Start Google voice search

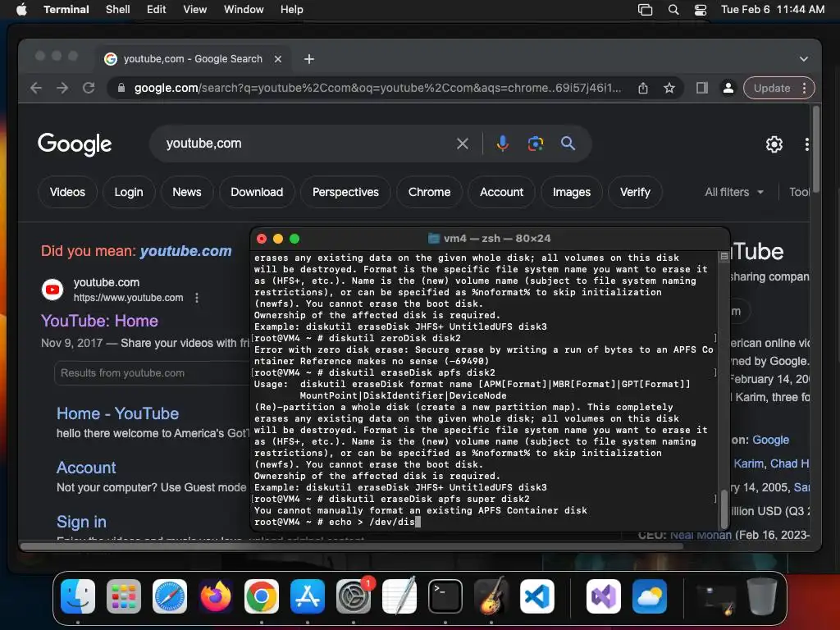click(x=502, y=144)
